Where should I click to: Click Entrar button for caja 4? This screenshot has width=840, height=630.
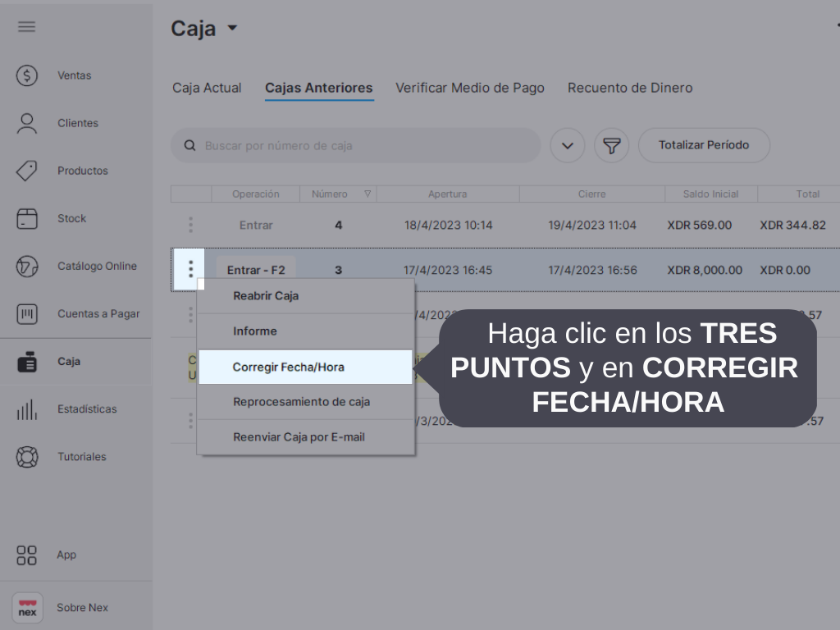(x=256, y=225)
